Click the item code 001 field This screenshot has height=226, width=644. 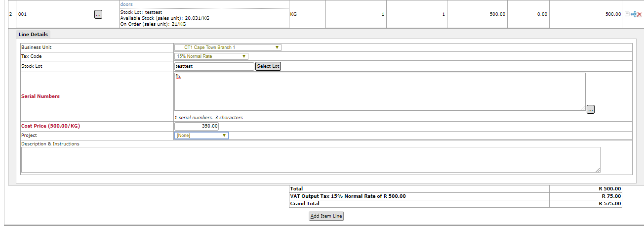click(54, 14)
